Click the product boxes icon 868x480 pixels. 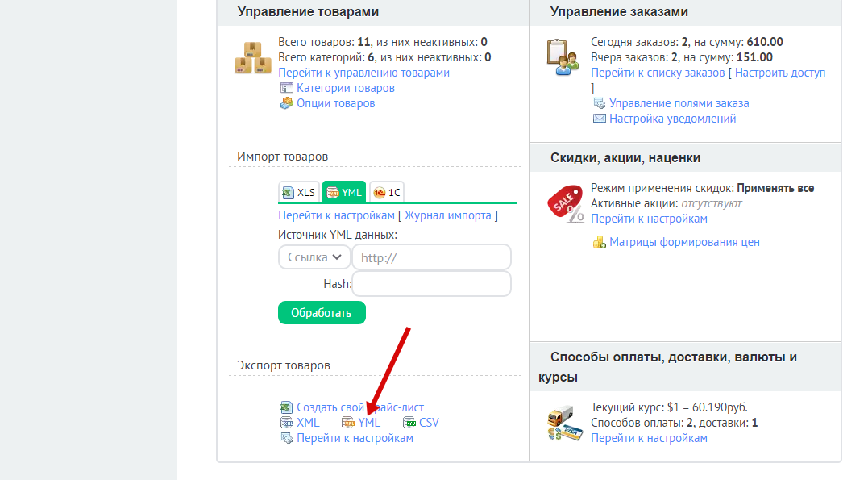pos(251,58)
